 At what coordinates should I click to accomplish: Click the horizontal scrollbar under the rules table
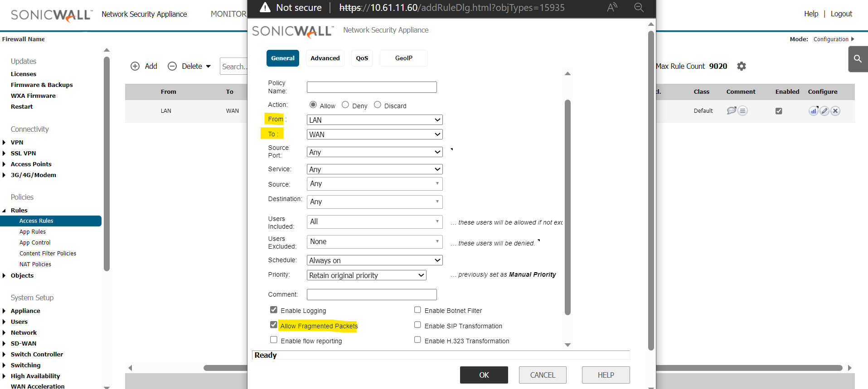coord(748,368)
